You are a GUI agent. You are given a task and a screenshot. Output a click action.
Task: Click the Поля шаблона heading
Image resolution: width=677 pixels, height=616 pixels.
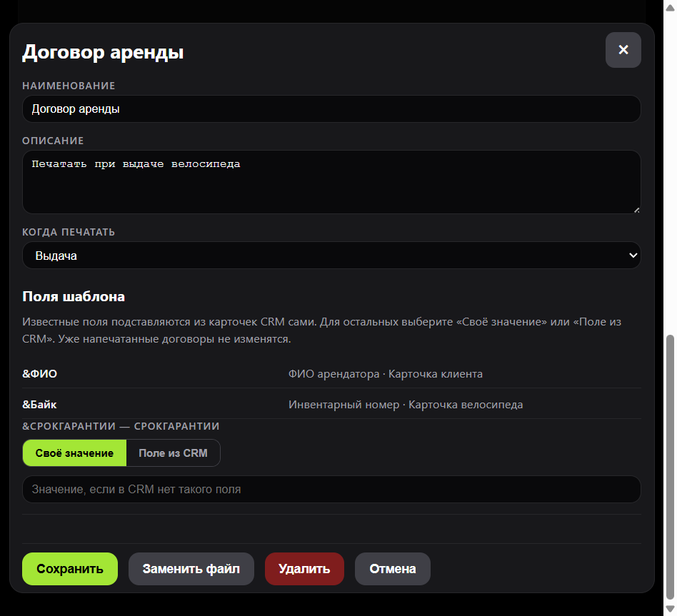click(74, 296)
